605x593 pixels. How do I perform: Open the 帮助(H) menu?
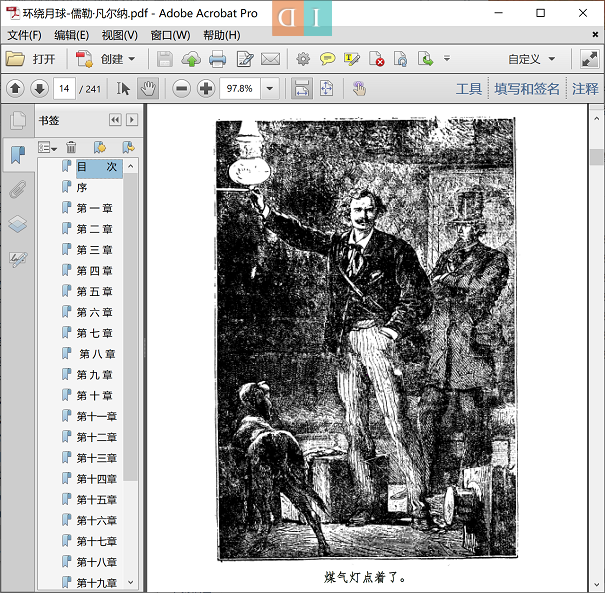click(222, 35)
